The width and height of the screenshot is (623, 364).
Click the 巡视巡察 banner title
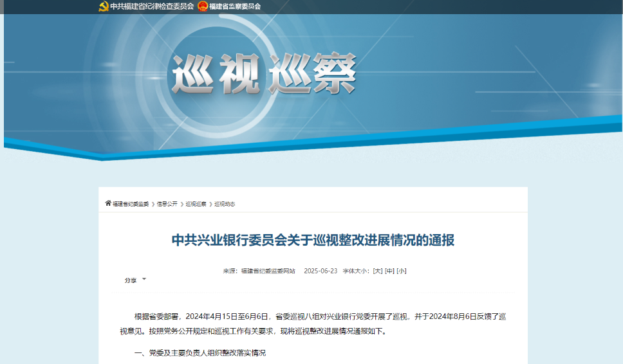(x=264, y=74)
